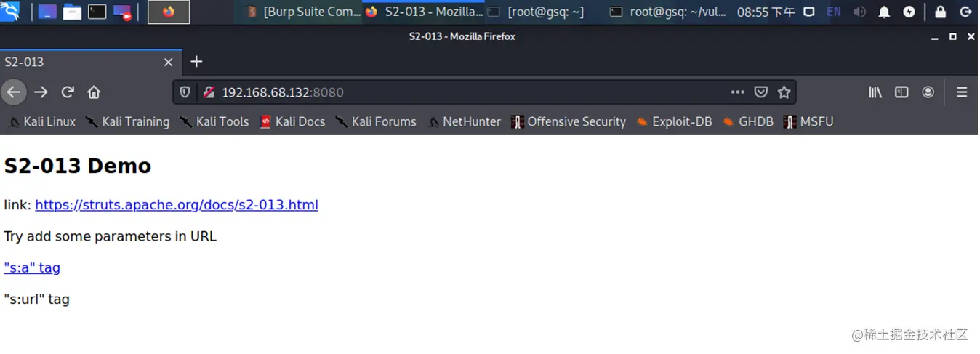The width and height of the screenshot is (980, 354).
Task: Open the Firefox hamburger menu
Action: point(962,92)
